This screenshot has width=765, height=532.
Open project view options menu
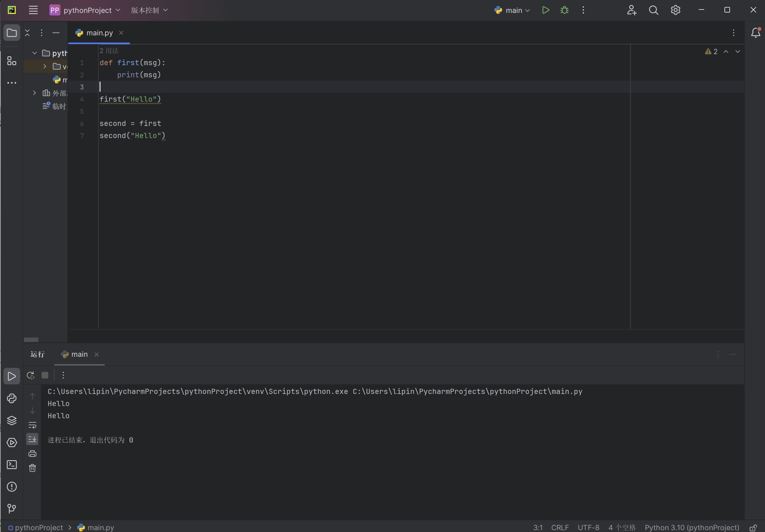42,33
